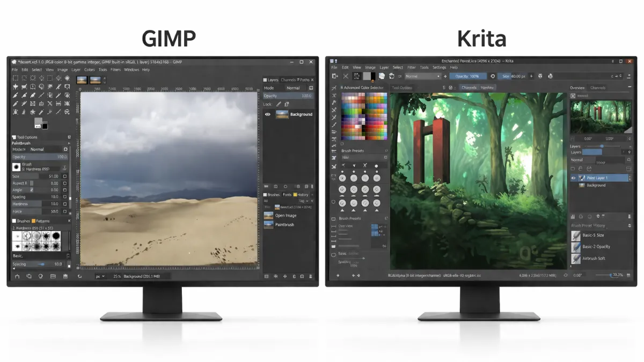The width and height of the screenshot is (644, 362).
Task: Click Open Image in GIMP's History panel
Action: tap(284, 217)
